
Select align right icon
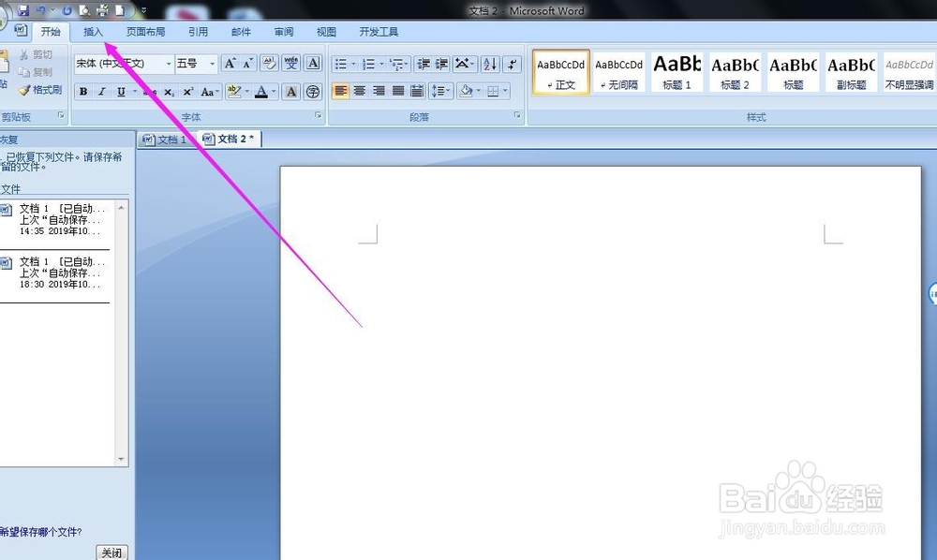coord(379,91)
